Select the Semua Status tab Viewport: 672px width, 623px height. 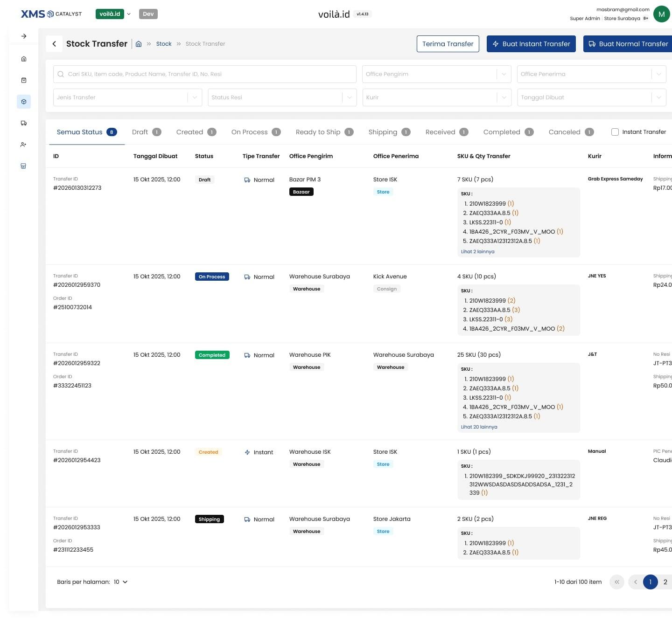point(87,132)
